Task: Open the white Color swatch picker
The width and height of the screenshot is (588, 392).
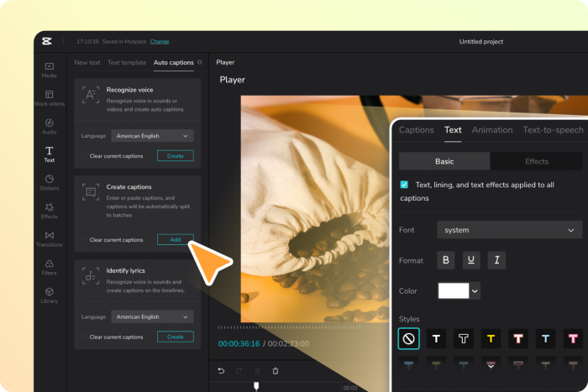Action: pyautogui.click(x=459, y=290)
